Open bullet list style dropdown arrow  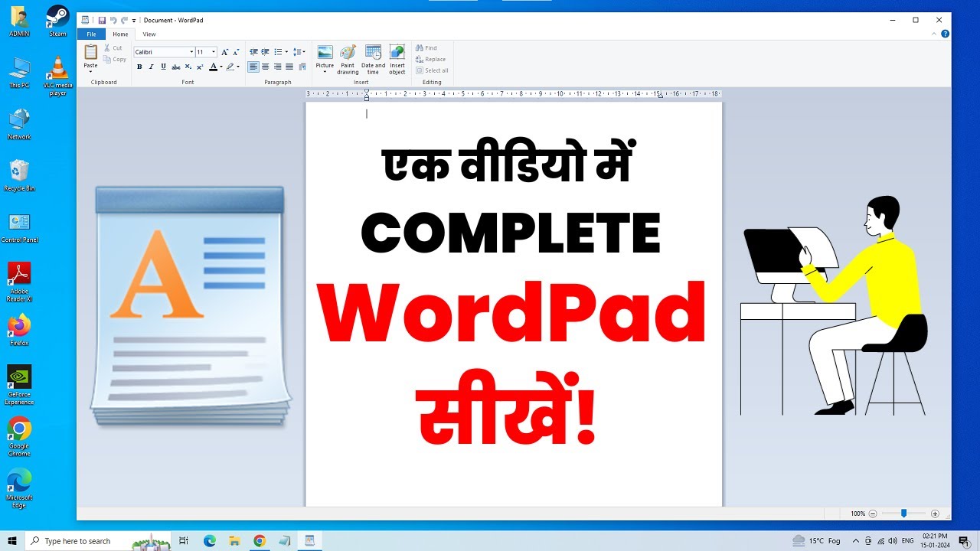pos(286,52)
